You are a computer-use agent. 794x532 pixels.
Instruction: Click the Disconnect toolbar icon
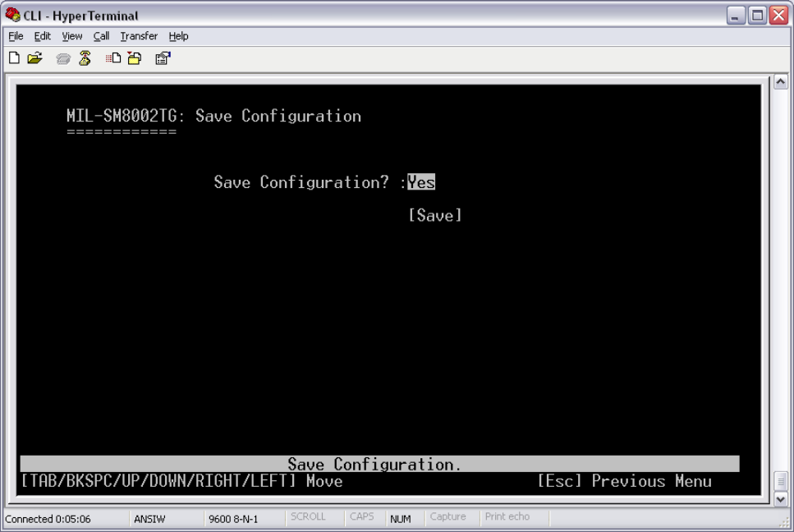[85, 58]
